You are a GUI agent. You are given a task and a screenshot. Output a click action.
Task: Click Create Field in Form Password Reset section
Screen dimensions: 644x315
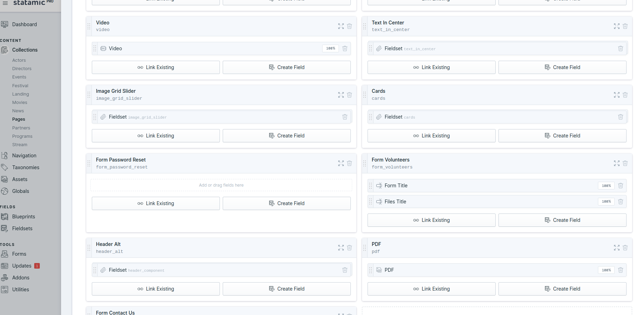point(287,203)
